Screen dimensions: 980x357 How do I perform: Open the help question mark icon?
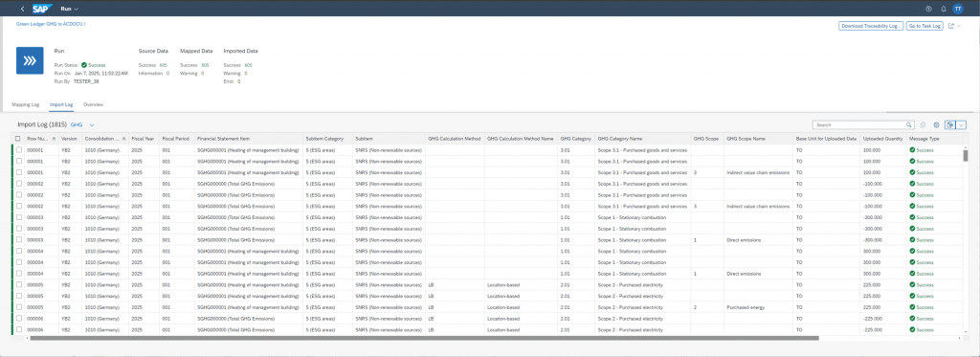click(928, 9)
